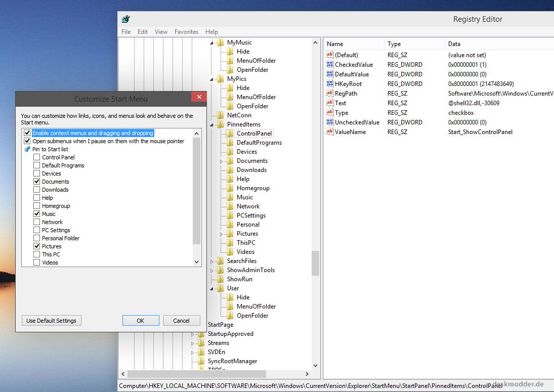Click the dialog list scroll-down arrow

pos(196,262)
